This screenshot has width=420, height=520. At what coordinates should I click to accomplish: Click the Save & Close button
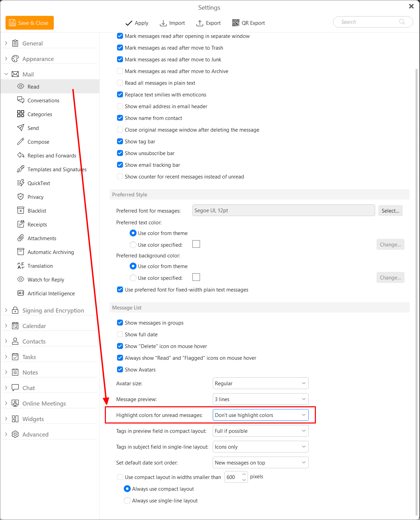pos(30,23)
